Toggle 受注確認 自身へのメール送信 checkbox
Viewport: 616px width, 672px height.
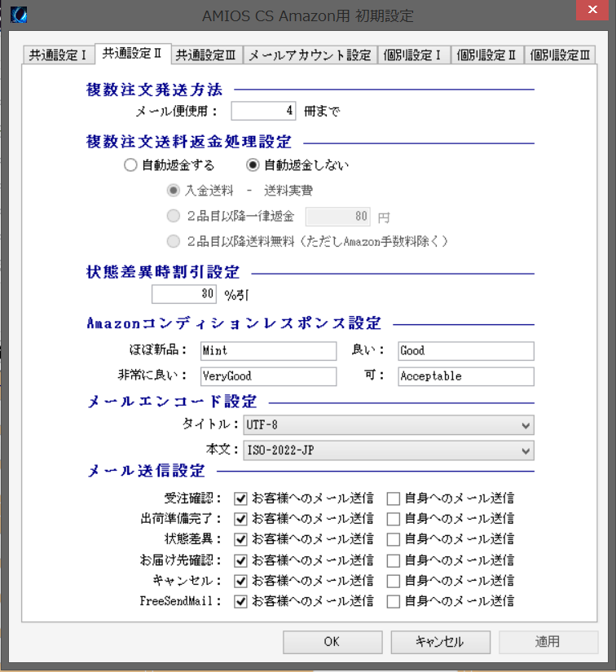click(x=393, y=499)
